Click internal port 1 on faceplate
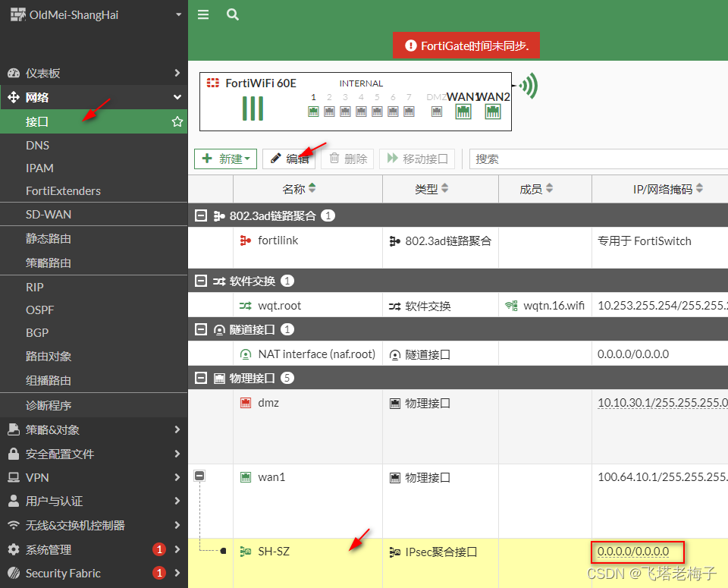 [313, 112]
